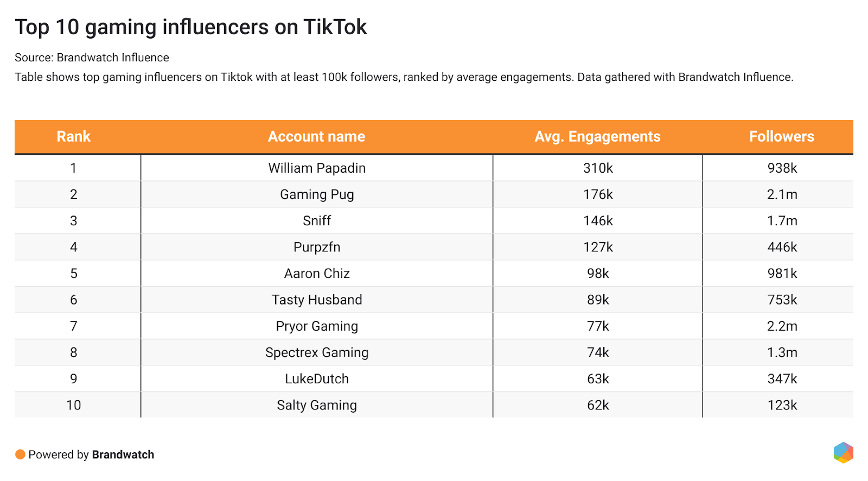Click the Sniff account name cell
This screenshot has height=481, width=868.
coord(317,221)
